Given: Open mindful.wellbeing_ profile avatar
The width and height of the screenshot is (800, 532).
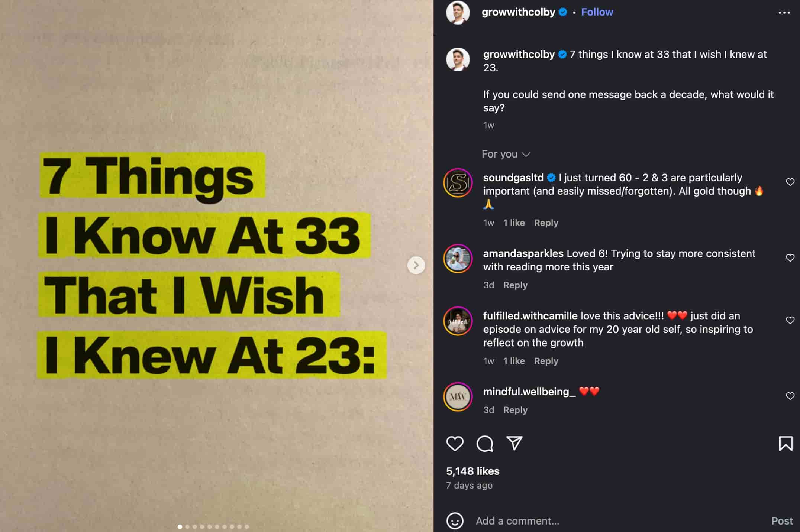Looking at the screenshot, I should [458, 397].
